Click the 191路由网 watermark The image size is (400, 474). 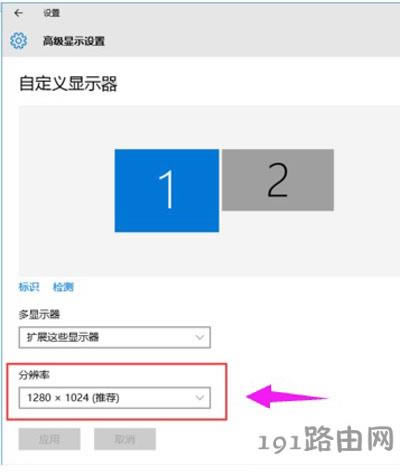pos(326,439)
